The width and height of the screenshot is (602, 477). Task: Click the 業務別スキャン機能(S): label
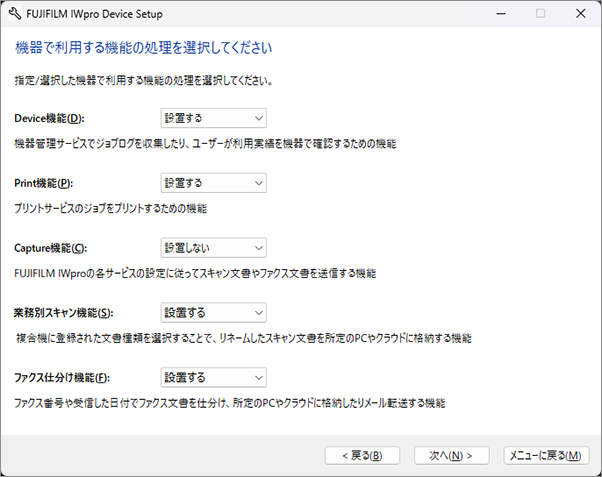(64, 313)
